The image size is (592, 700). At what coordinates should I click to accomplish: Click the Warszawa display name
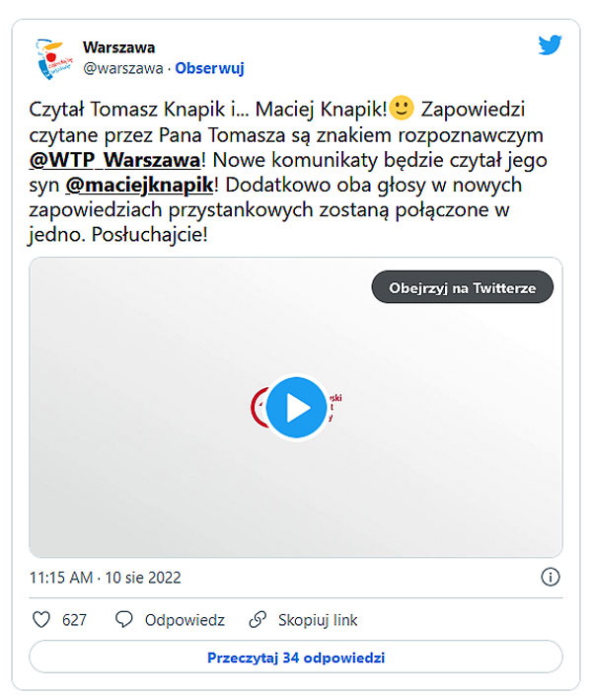(118, 47)
